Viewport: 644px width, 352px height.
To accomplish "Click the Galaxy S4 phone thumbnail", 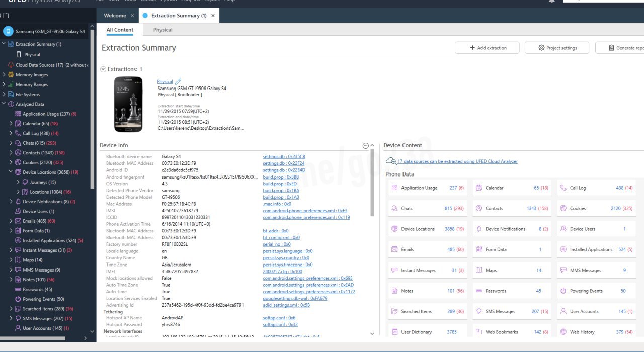I will tap(128, 105).
